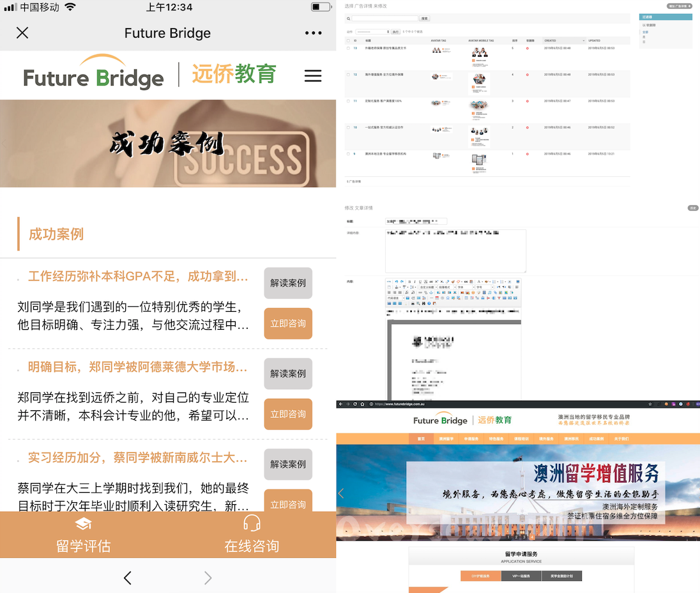This screenshot has width=700, height=593.
Task: Close the Future Bridge page with X
Action: coord(22,33)
